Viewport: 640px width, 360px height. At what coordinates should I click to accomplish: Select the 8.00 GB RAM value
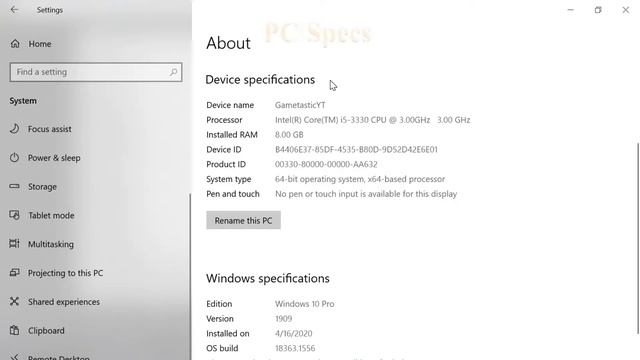coord(289,135)
